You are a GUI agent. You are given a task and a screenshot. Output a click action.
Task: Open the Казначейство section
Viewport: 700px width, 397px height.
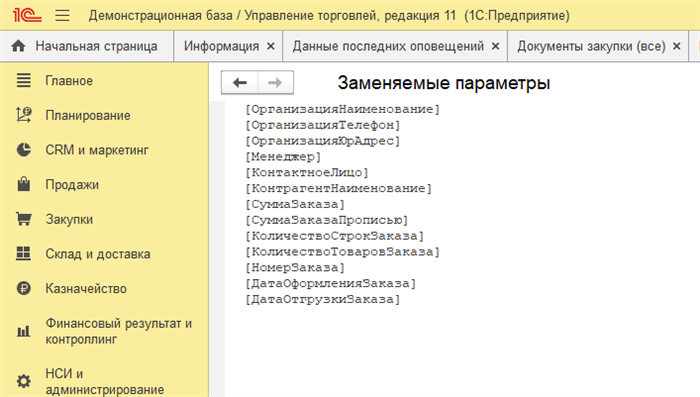click(x=86, y=288)
